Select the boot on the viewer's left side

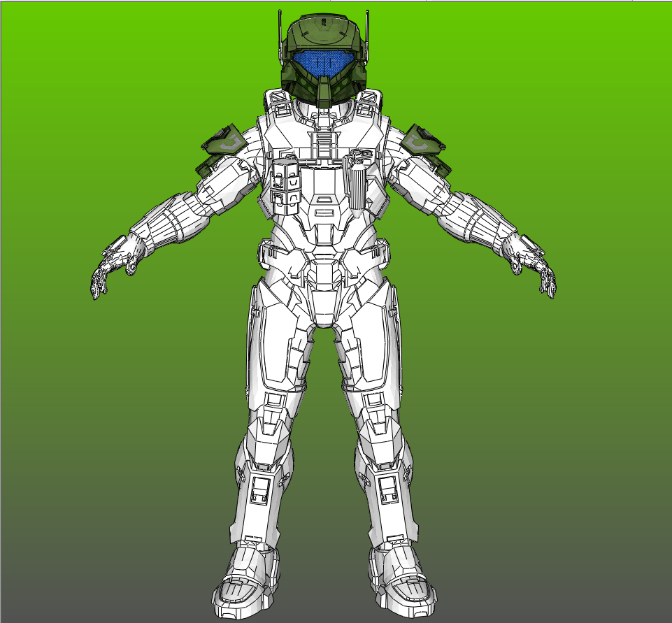click(x=245, y=581)
